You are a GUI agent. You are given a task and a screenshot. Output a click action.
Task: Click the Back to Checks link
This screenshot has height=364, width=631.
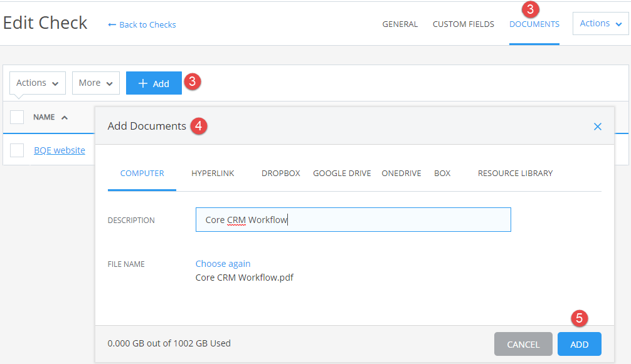click(x=142, y=24)
